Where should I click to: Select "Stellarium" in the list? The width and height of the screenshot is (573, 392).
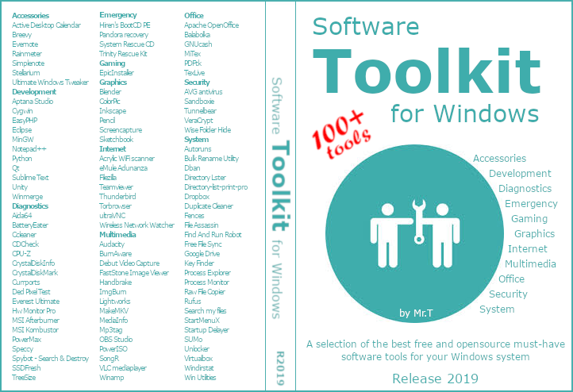point(26,73)
